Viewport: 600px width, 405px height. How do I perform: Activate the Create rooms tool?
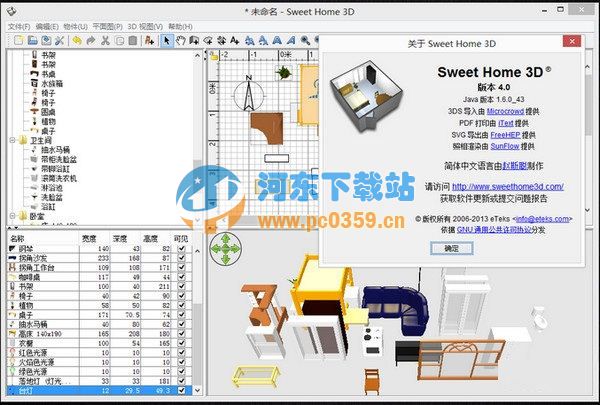[x=208, y=40]
